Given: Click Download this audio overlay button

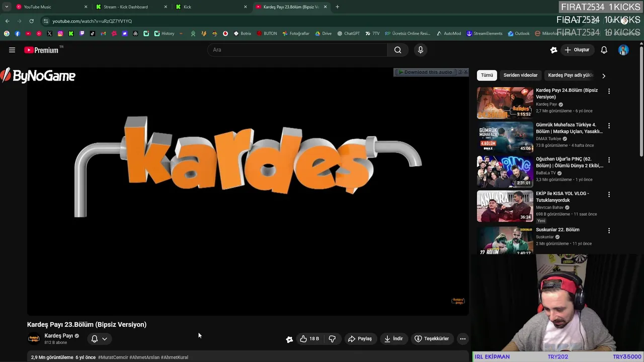Looking at the screenshot, I should 426,72.
